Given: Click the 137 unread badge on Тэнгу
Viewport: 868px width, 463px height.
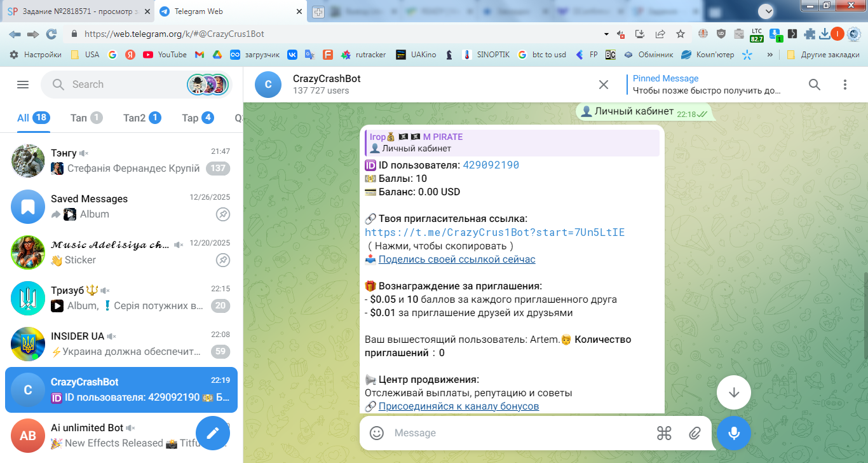Looking at the screenshot, I should [x=219, y=169].
